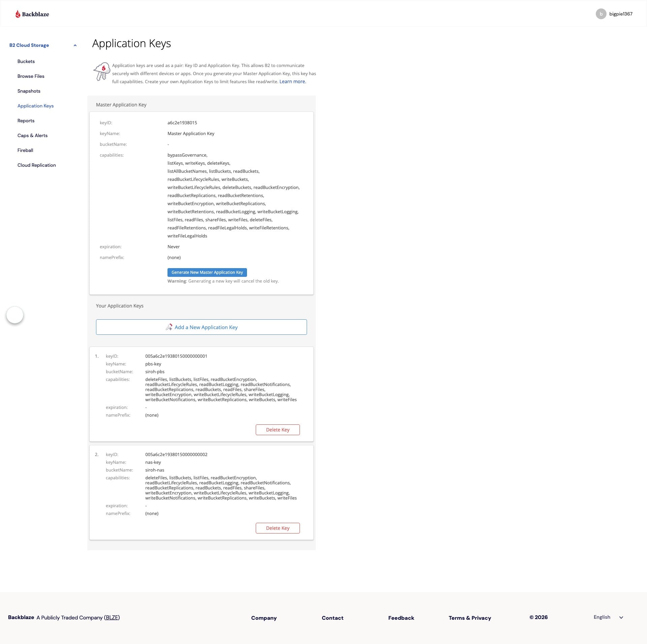Delete the nas-key application key

[277, 528]
